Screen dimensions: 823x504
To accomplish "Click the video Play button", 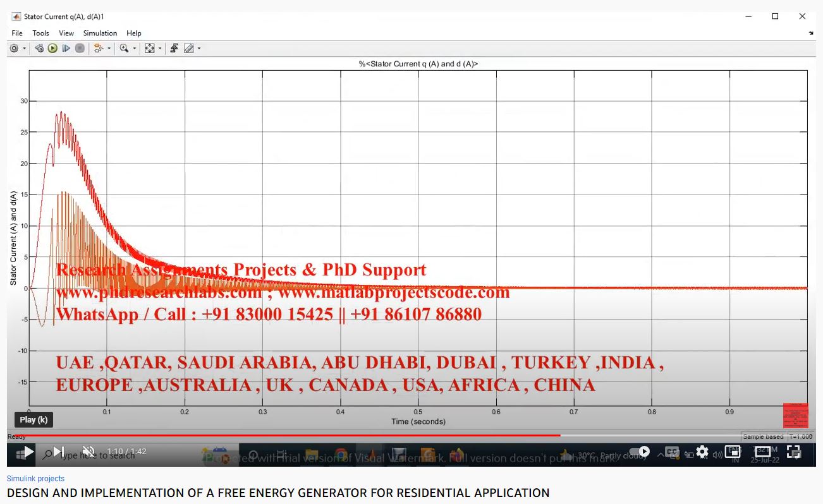I will point(27,452).
